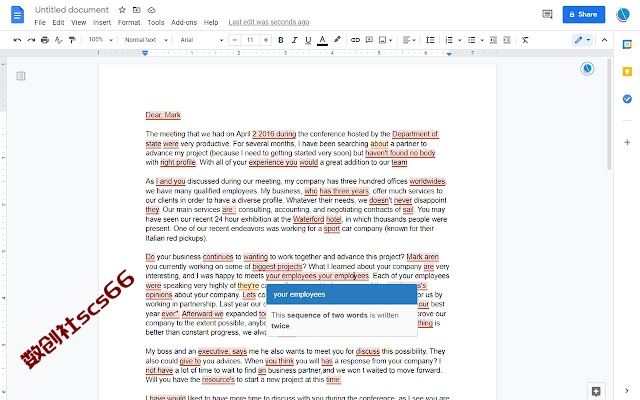Open the text alignment dropdown

pyautogui.click(x=409, y=40)
